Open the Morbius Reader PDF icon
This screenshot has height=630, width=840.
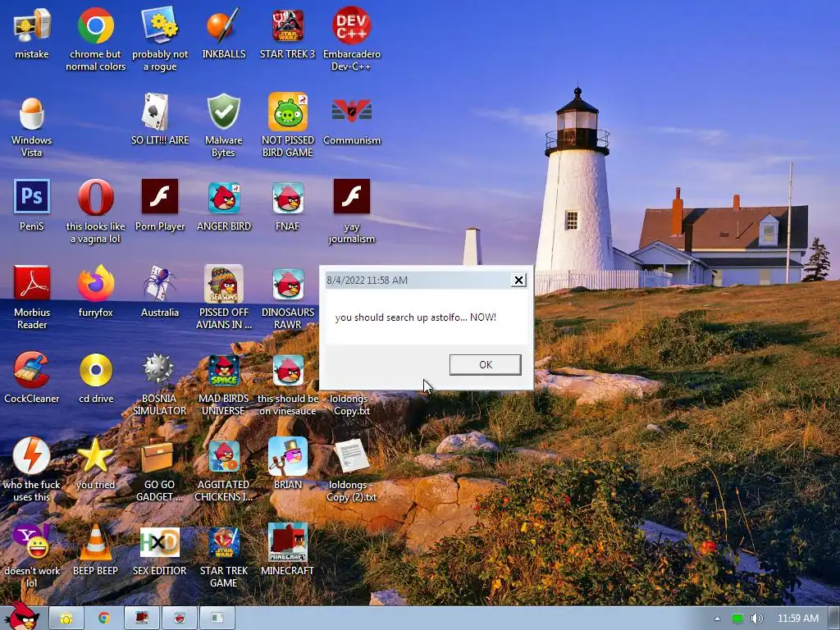(x=32, y=283)
